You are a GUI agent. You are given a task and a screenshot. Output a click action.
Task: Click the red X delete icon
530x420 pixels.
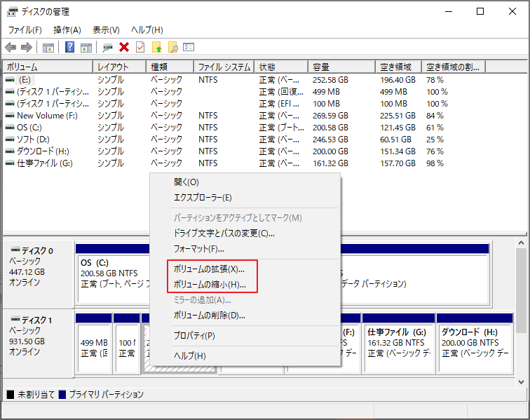pyautogui.click(x=124, y=47)
